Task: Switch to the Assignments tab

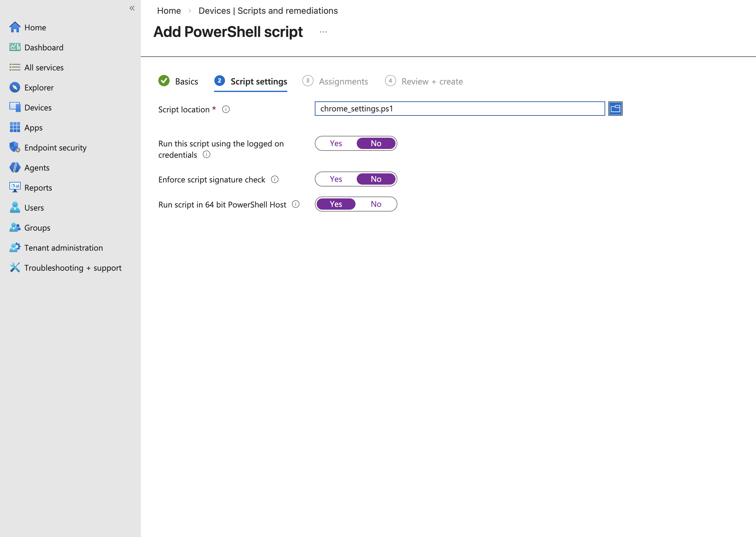Action: click(x=343, y=81)
